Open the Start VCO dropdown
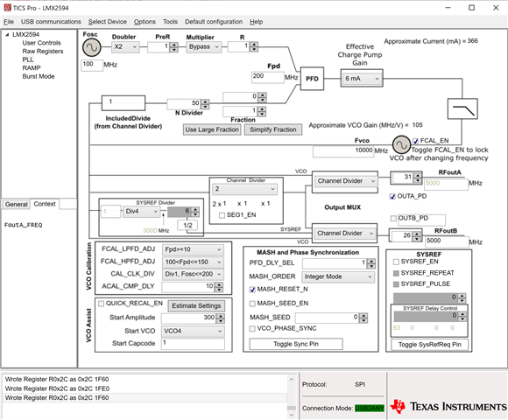The image size is (508, 420). [193, 331]
